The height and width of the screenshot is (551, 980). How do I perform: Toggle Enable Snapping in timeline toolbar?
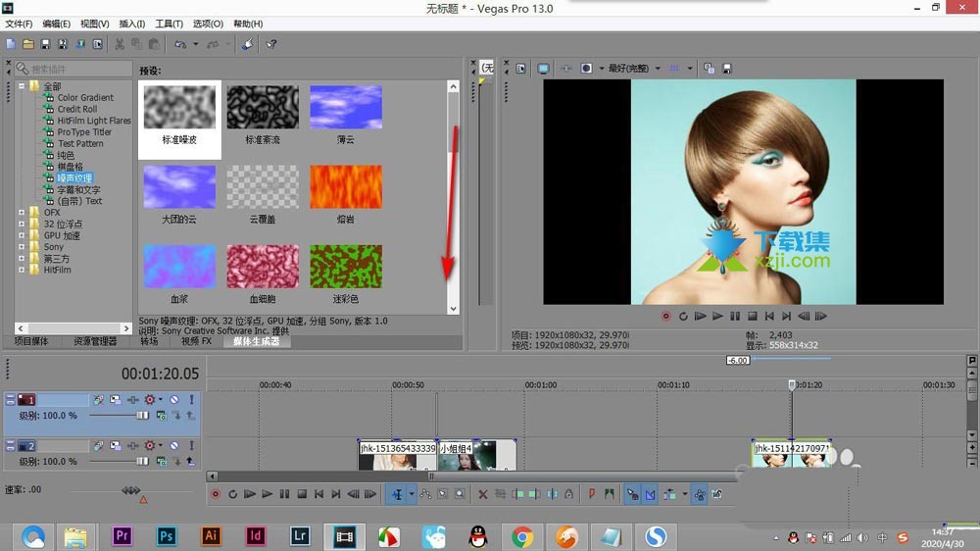[632, 494]
